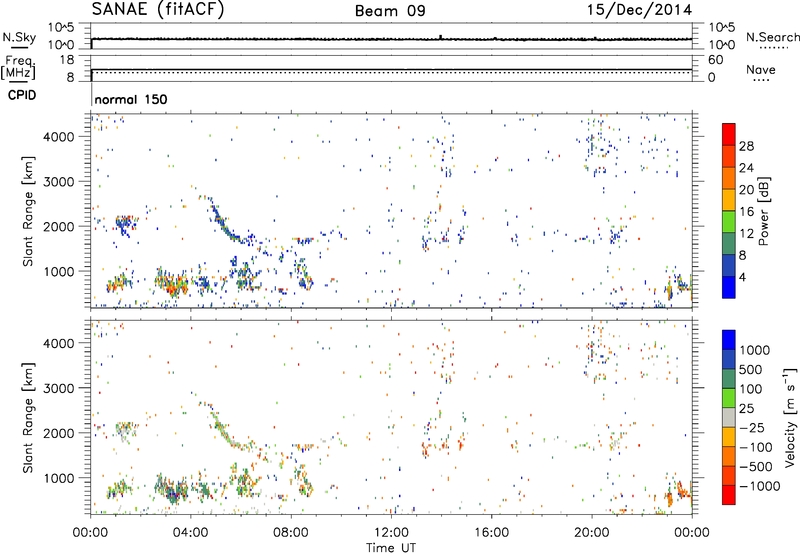Click the 12 tick on Power colorbar
This screenshot has width=800, height=554.
click(x=746, y=233)
